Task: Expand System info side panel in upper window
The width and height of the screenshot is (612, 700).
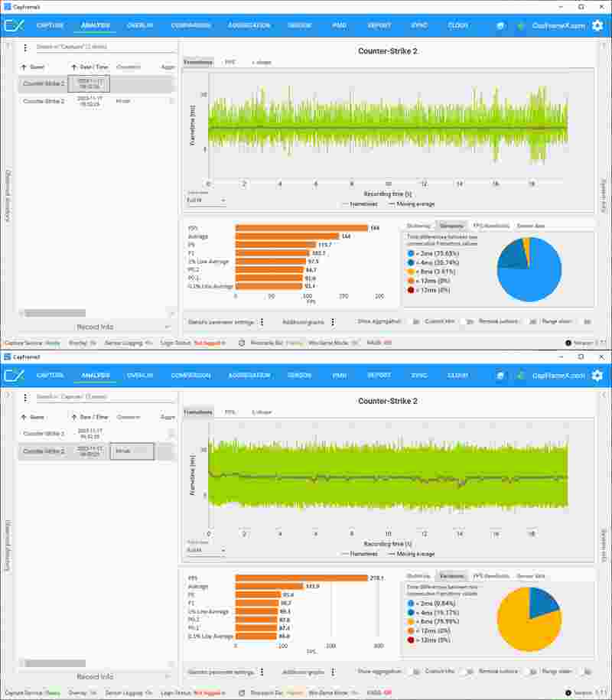Action: tap(603, 197)
